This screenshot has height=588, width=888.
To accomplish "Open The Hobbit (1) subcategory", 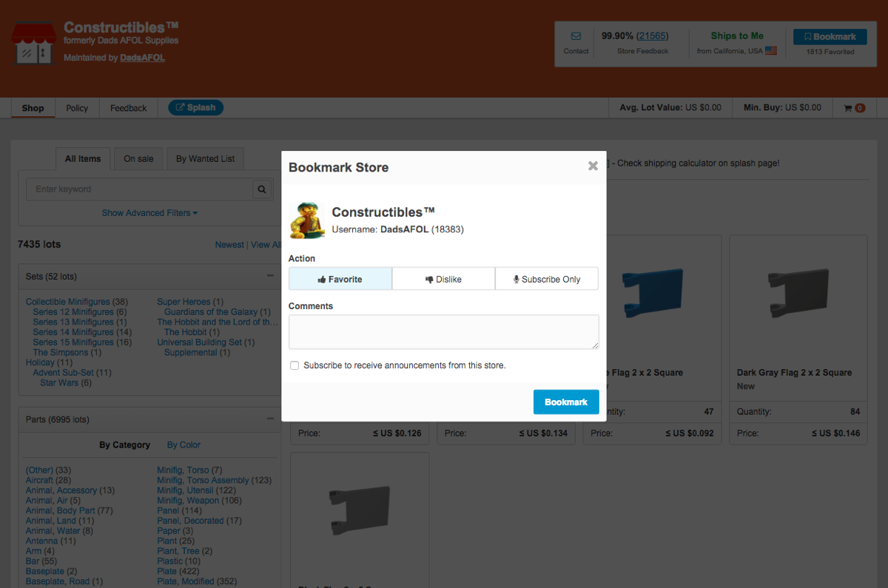I will [x=186, y=332].
